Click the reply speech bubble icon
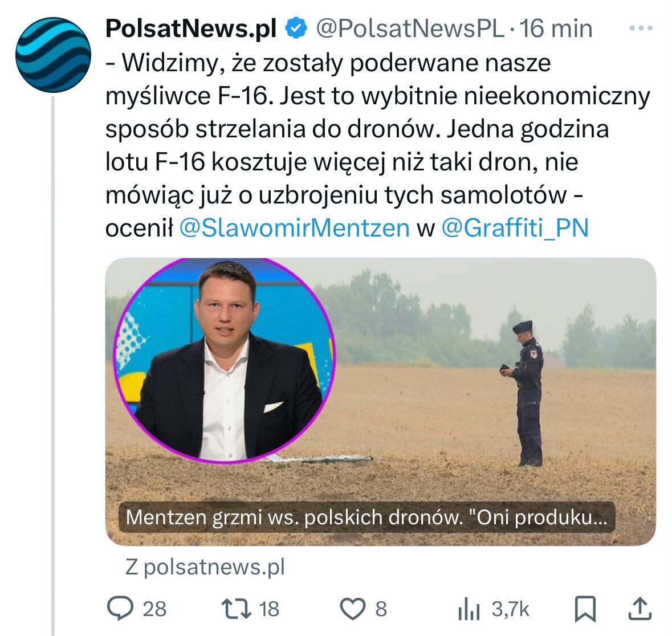The image size is (672, 636). click(x=120, y=608)
